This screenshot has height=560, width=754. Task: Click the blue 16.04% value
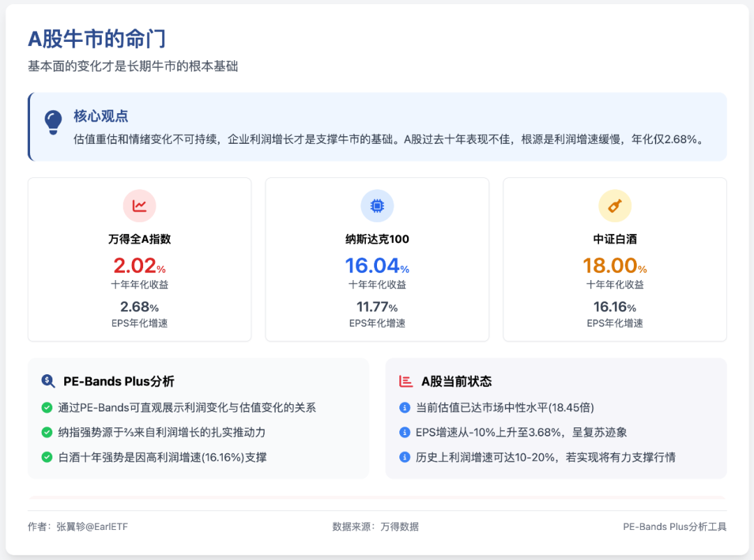tap(377, 265)
